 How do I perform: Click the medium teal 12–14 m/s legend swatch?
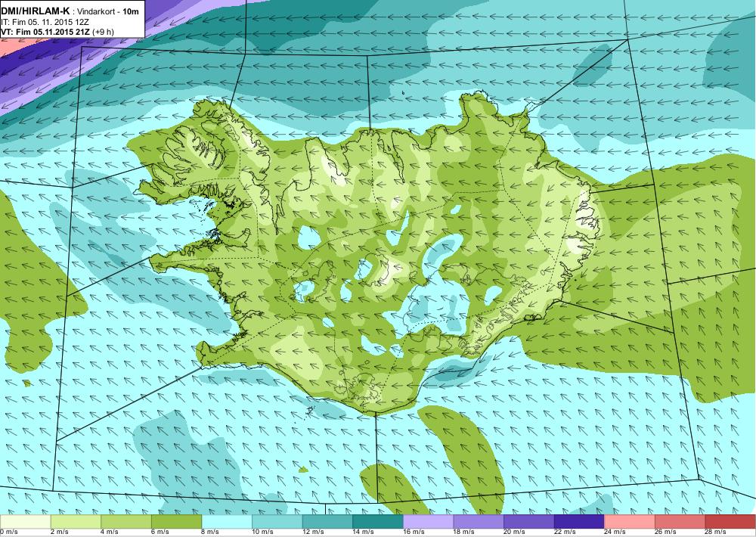coord(327,522)
